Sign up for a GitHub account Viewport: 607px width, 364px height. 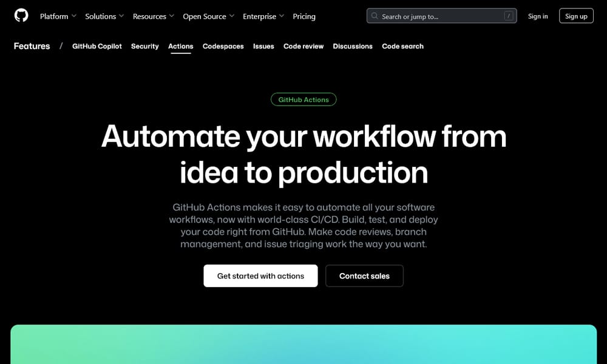575,16
